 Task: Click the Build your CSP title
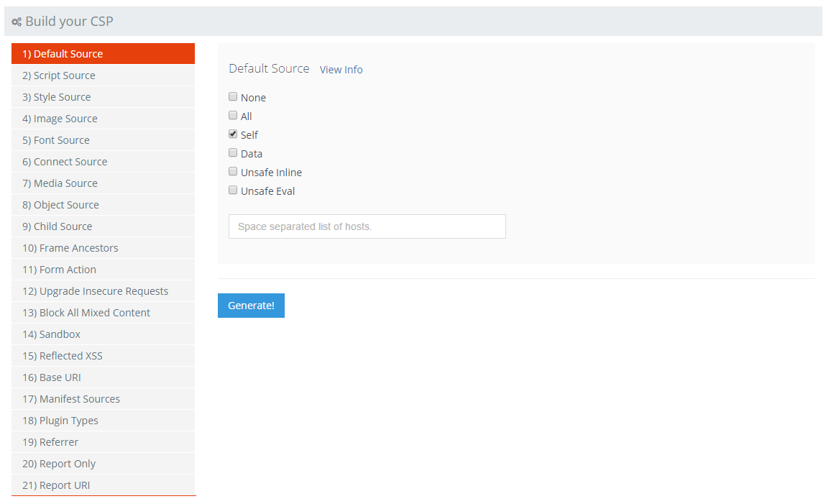click(x=69, y=22)
